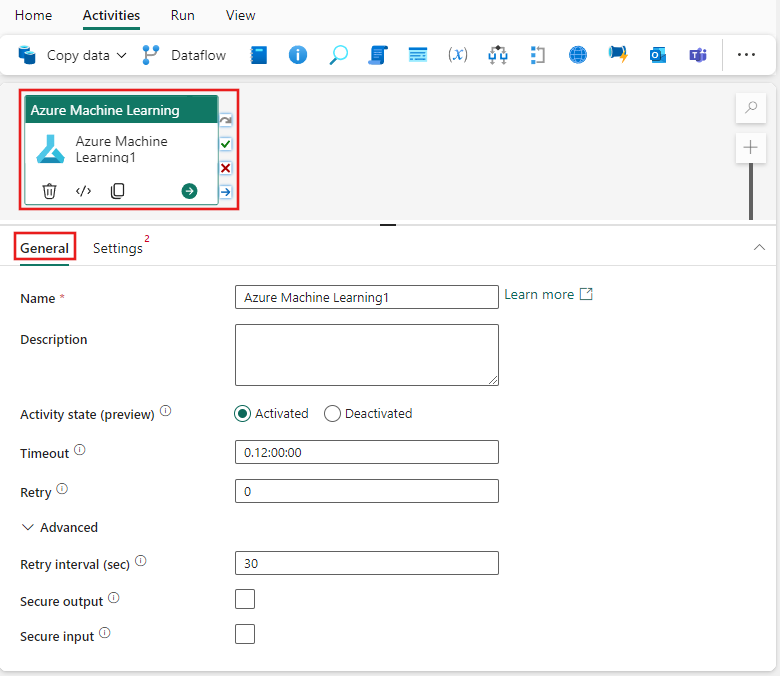The height and width of the screenshot is (676, 780).
Task: Open the more activities ellipsis menu
Action: pyautogui.click(x=746, y=55)
